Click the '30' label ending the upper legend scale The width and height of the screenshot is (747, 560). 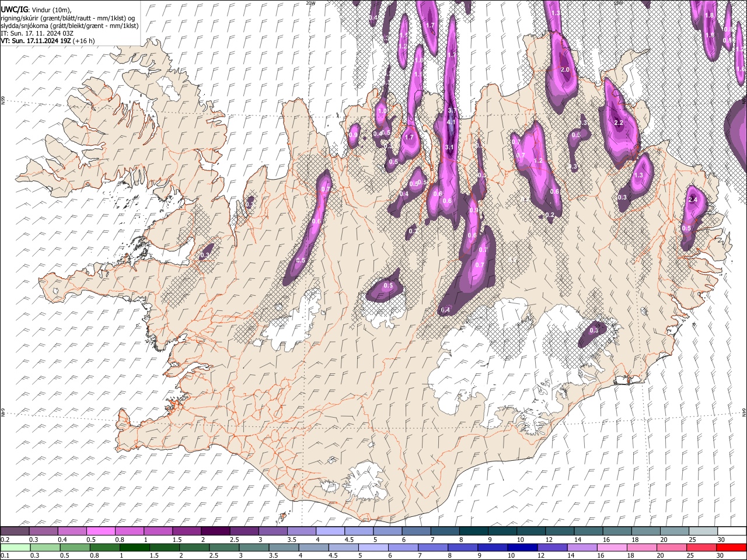pos(721,540)
